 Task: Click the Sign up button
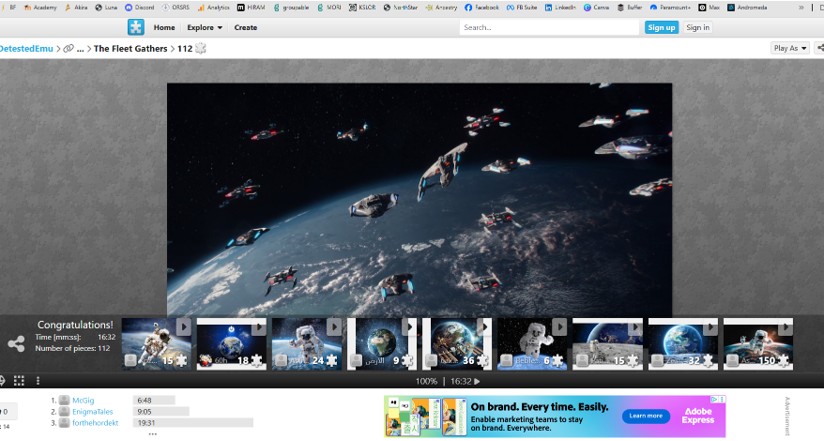tap(661, 28)
